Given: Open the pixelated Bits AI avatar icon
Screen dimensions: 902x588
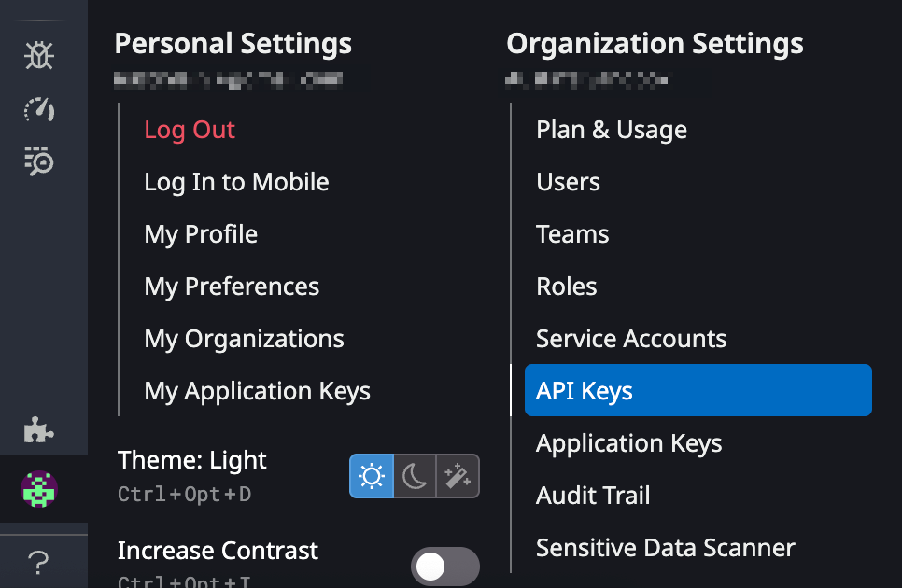Looking at the screenshot, I should point(38,489).
